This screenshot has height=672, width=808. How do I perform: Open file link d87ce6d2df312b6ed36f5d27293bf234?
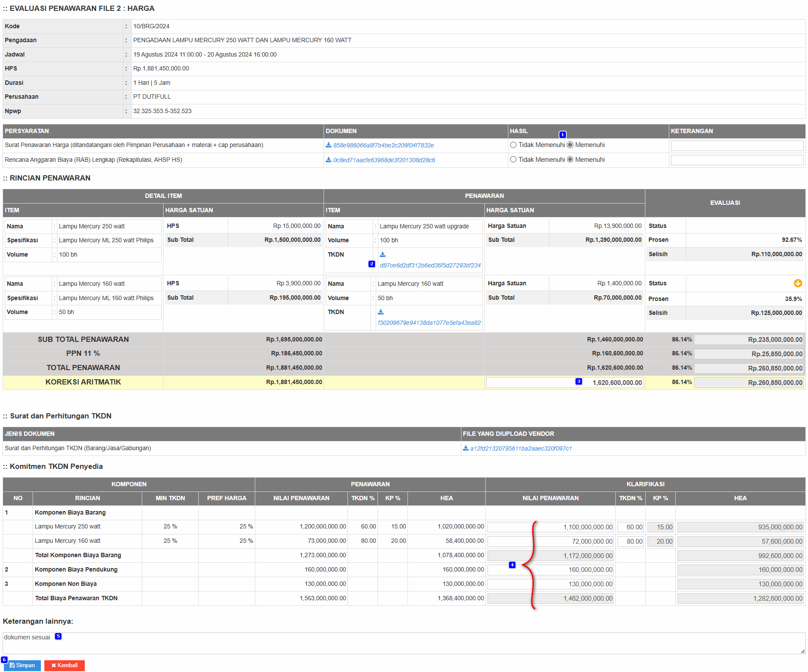click(x=430, y=265)
